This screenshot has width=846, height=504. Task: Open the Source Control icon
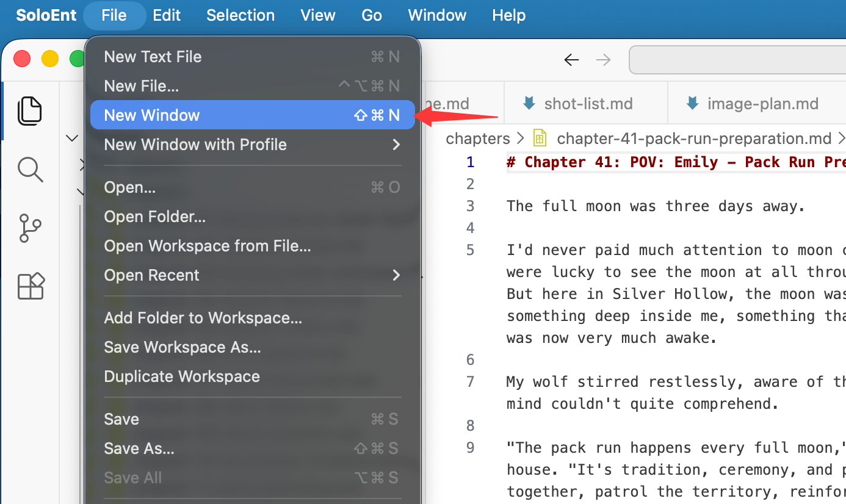[x=30, y=228]
